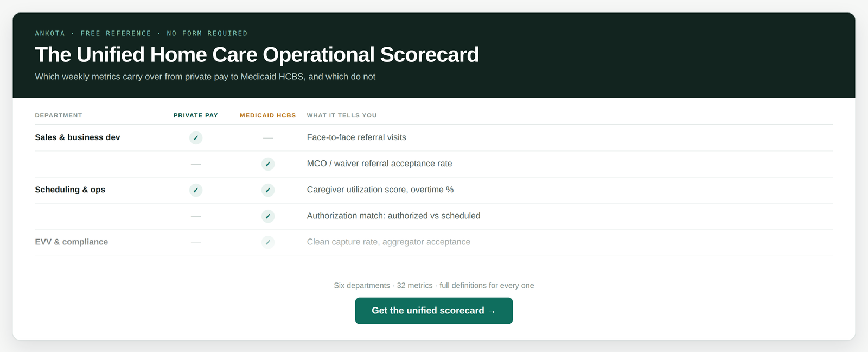Click Medicaid HCBS checkmark for Clean capture rate row

coord(268,242)
